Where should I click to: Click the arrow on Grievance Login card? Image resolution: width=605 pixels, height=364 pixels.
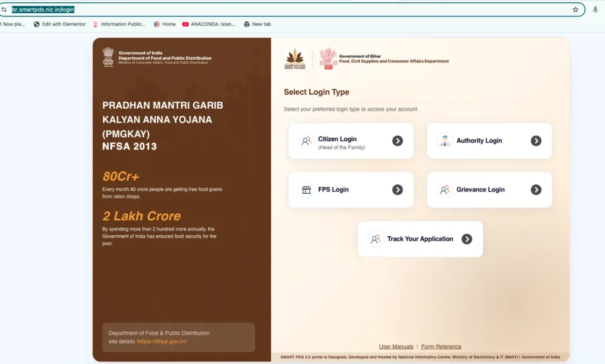536,190
